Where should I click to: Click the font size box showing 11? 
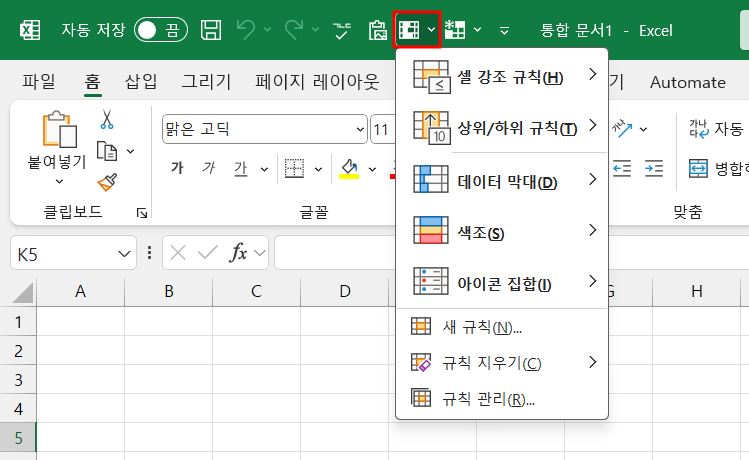click(x=383, y=129)
